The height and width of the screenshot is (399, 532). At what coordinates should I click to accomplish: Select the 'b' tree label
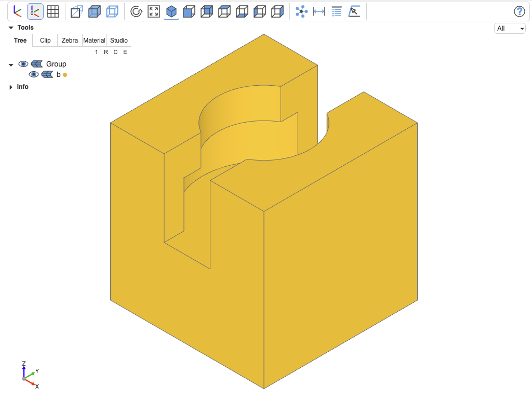[58, 74]
